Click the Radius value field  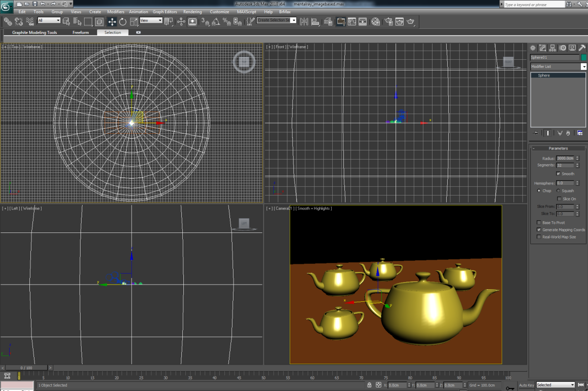click(x=565, y=158)
